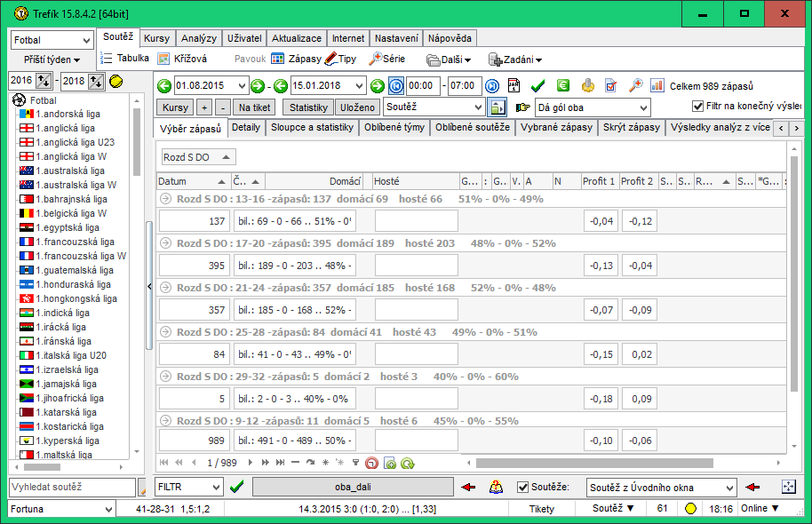Move the start date 01.08.2015 forward
The width and height of the screenshot is (812, 524).
click(258, 86)
